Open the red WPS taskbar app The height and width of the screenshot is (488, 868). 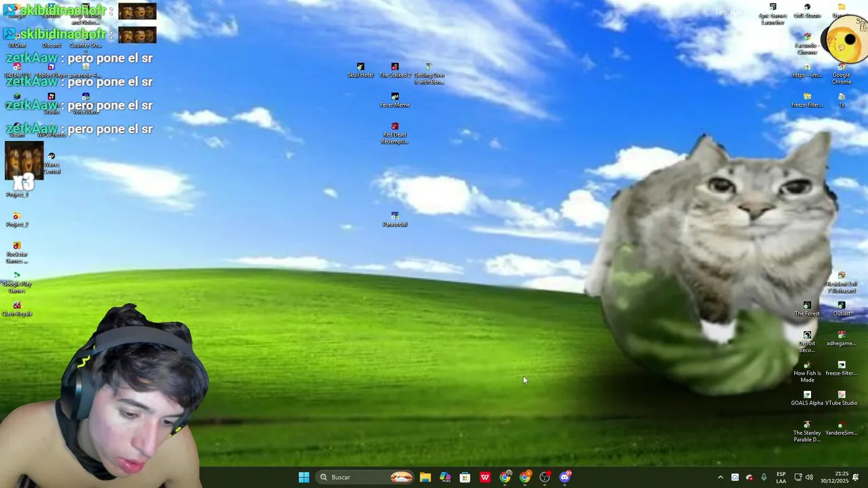coord(485,477)
